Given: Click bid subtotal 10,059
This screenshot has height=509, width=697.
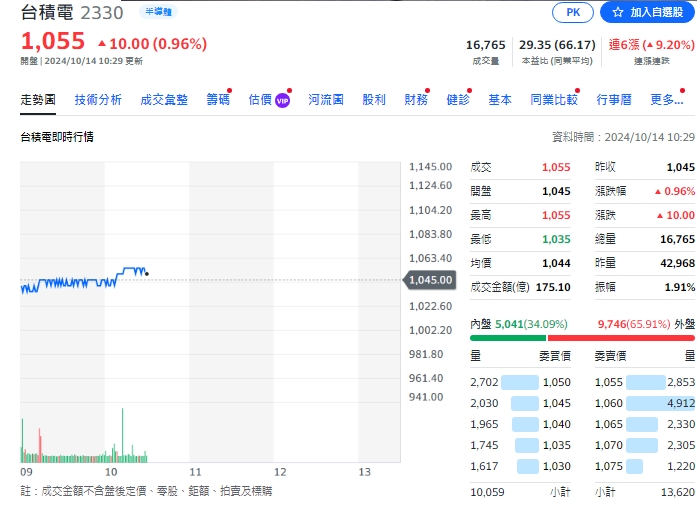Looking at the screenshot, I should click(487, 492).
